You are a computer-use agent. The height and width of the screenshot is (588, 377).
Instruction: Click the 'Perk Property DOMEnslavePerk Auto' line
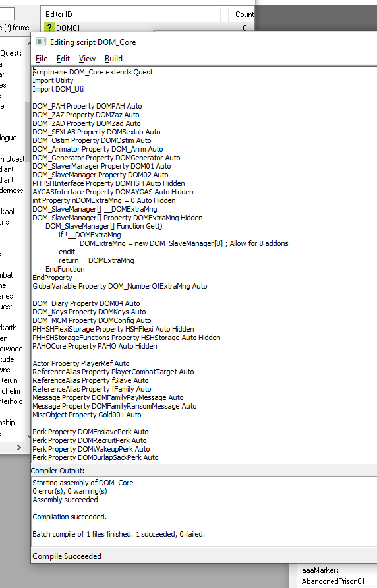pos(90,432)
